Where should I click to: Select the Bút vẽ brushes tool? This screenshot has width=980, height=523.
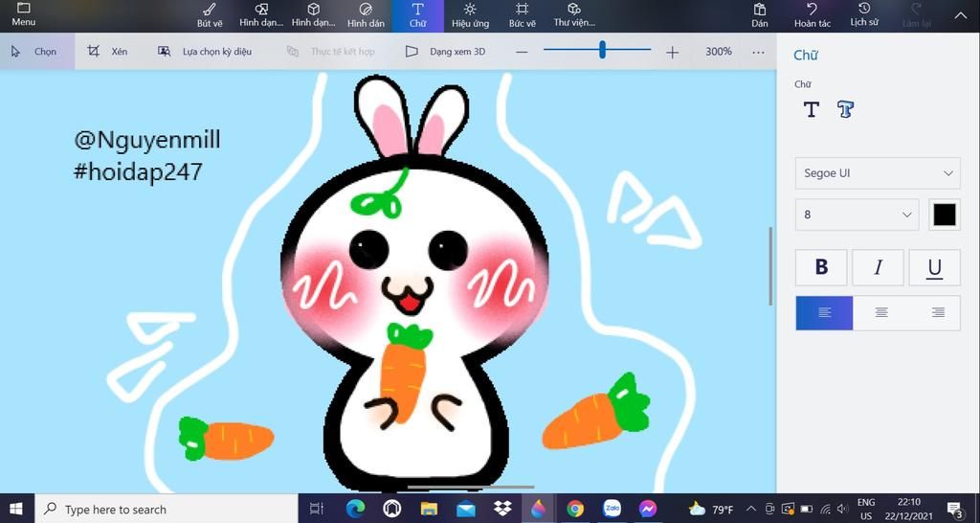click(210, 15)
